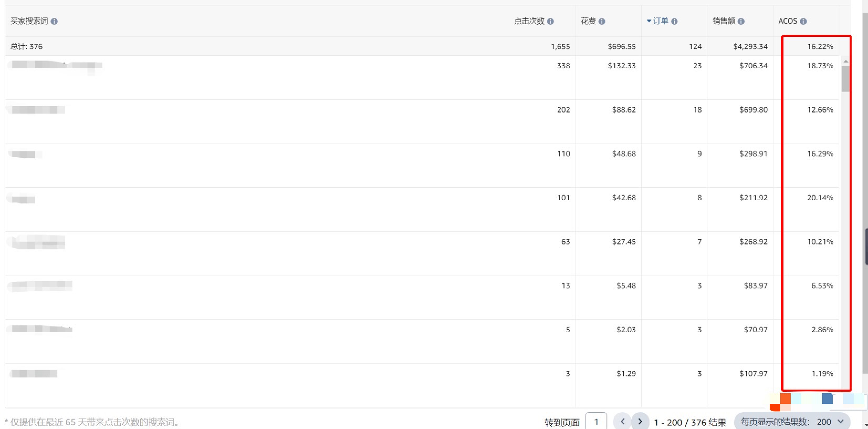
Task: Click info icon next to 点击次数
Action: (550, 22)
